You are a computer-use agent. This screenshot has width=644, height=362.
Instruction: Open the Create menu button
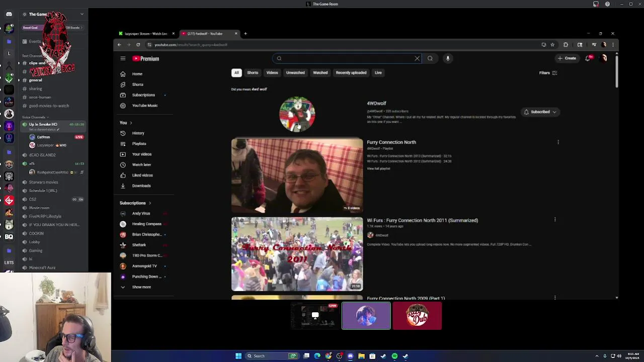[567, 58]
